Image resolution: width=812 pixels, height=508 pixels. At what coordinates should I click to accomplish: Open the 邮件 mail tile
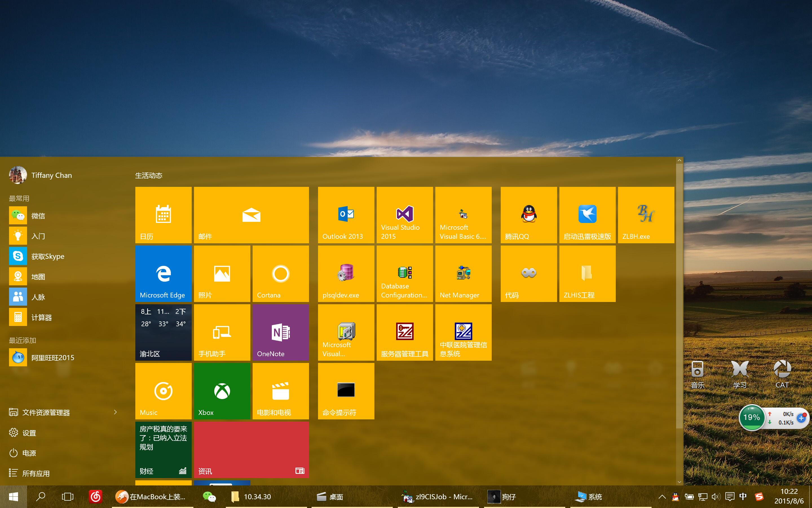pyautogui.click(x=251, y=215)
